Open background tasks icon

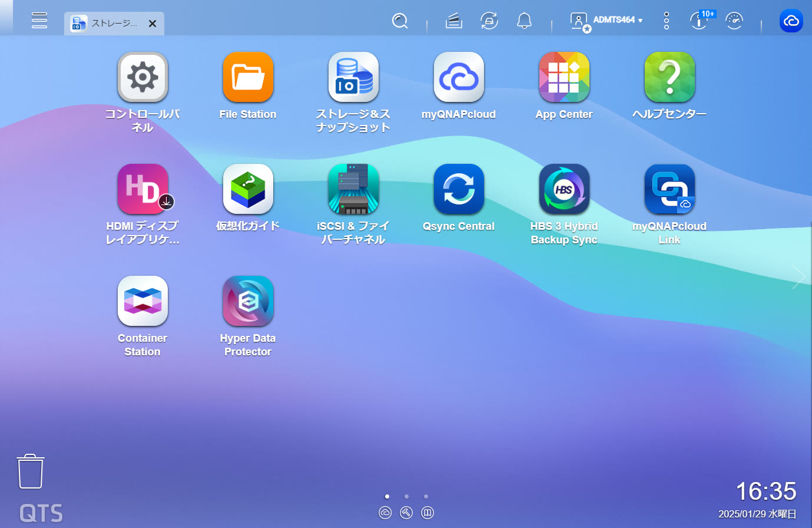(453, 21)
